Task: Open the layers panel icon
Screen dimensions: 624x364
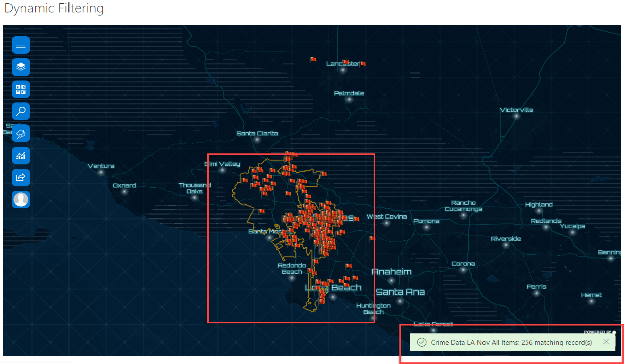Action: pos(21,67)
